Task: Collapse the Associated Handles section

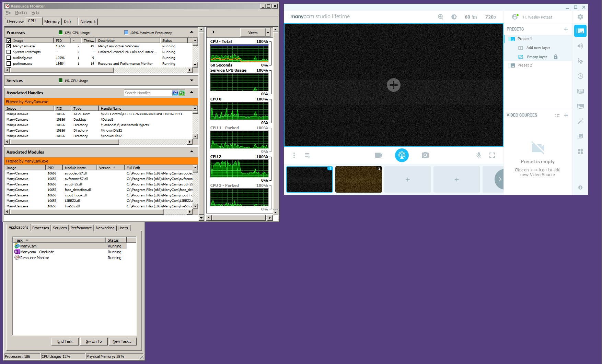Action: pos(192,92)
